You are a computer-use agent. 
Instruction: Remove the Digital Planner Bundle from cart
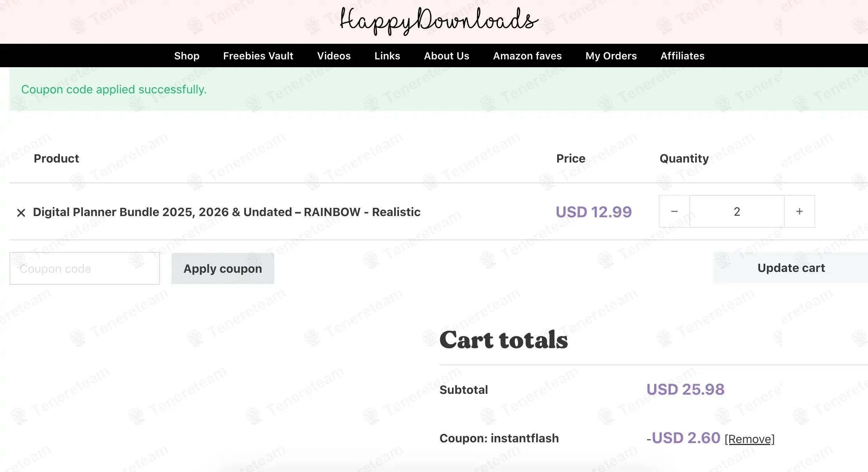pyautogui.click(x=21, y=213)
